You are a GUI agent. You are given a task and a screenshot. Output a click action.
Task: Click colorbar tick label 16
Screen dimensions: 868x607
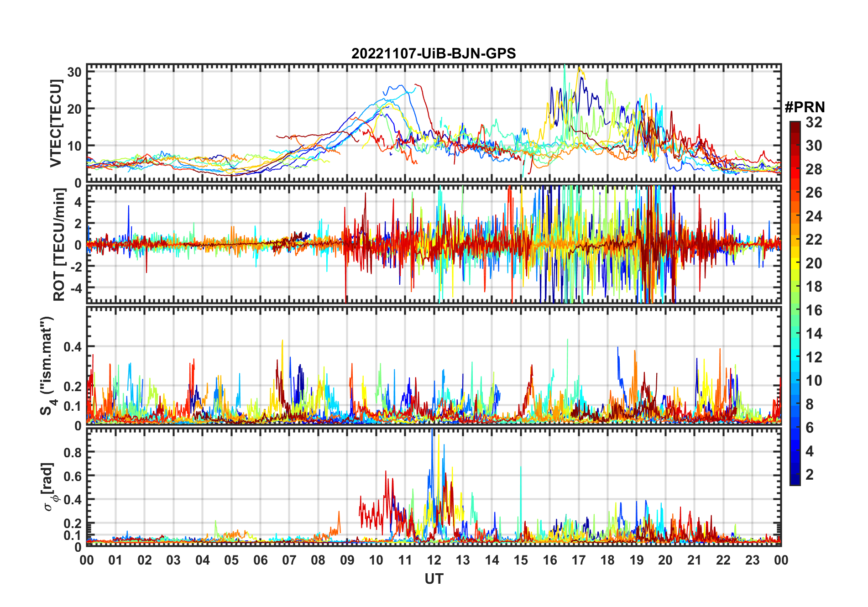coord(814,310)
